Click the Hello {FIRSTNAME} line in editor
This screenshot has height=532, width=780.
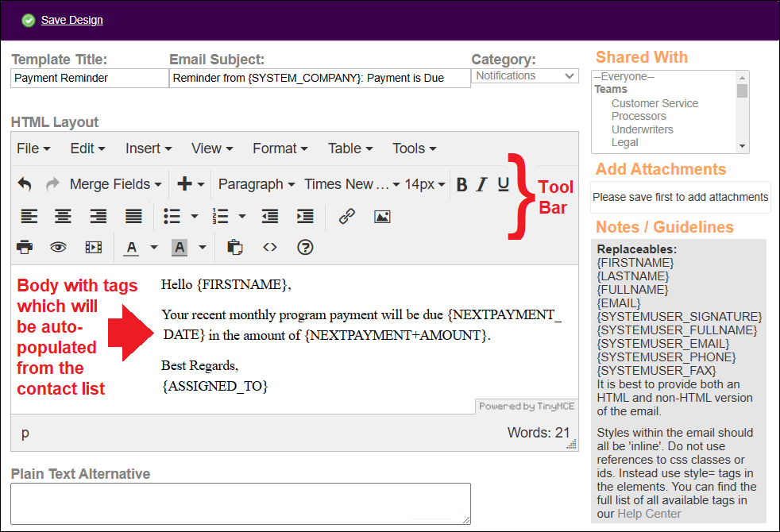pos(226,284)
